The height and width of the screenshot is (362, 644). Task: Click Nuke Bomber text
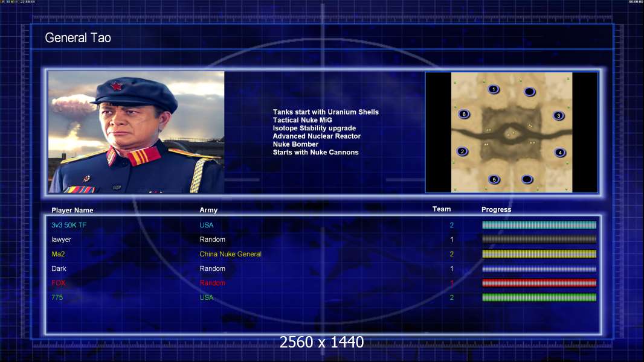click(x=295, y=144)
